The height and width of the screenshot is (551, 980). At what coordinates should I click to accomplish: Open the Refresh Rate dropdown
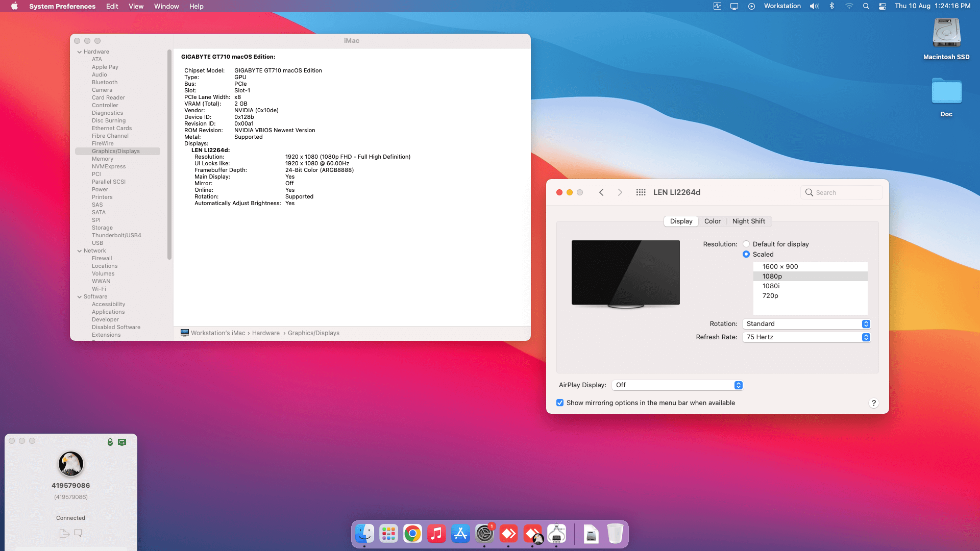(806, 337)
